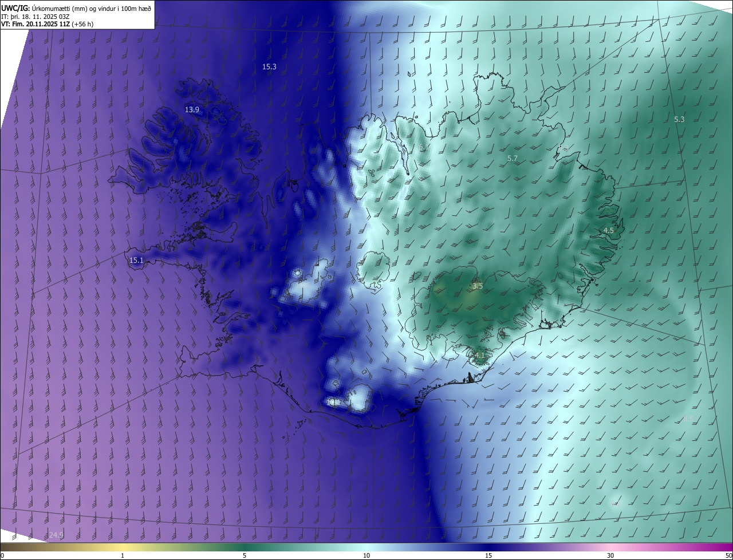Select the 13.9 value over the Westfjords
The width and height of the screenshot is (733, 560).
192,109
